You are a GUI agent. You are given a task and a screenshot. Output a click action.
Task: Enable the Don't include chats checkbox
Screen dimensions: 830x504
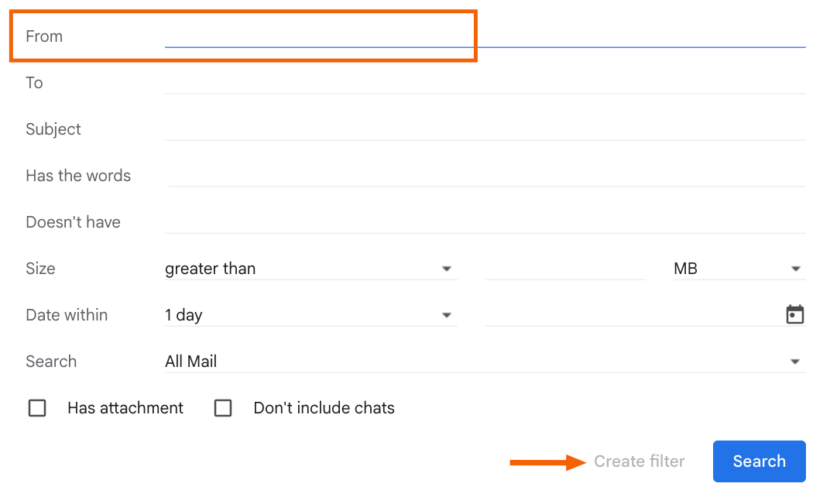[223, 408]
